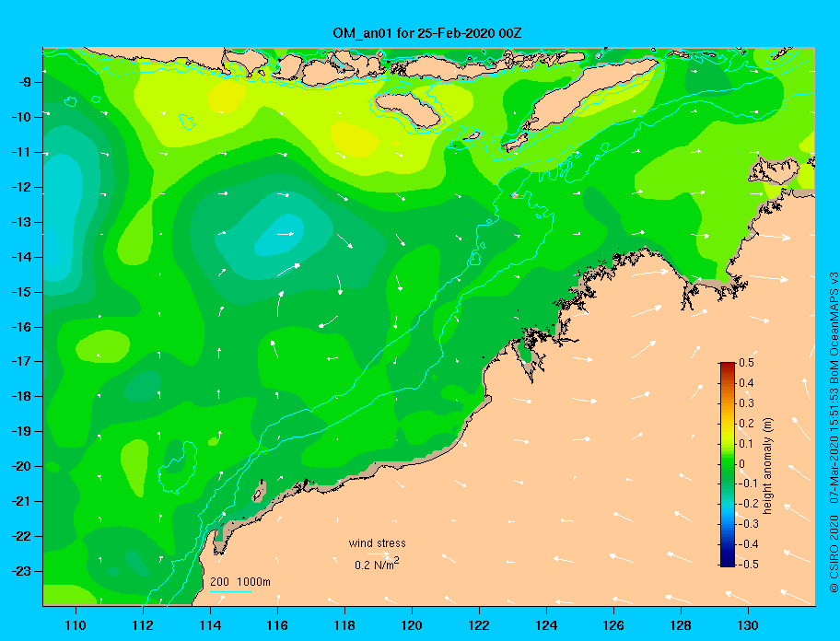Click latitude axis label "-22"
This screenshot has height=641, width=840.
coord(21,537)
